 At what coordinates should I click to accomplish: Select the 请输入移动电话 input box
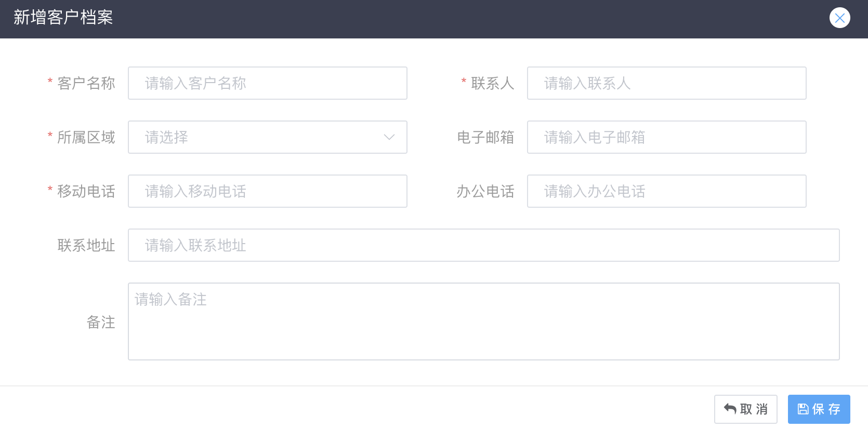point(268,191)
